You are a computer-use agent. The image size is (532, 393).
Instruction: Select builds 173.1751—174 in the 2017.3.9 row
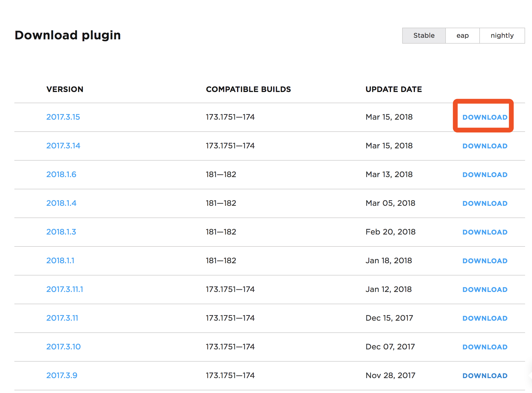tap(230, 375)
